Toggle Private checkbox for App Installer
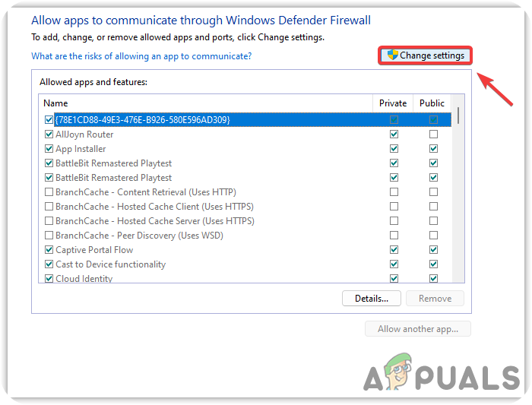This screenshot has height=405, width=532. click(x=394, y=149)
